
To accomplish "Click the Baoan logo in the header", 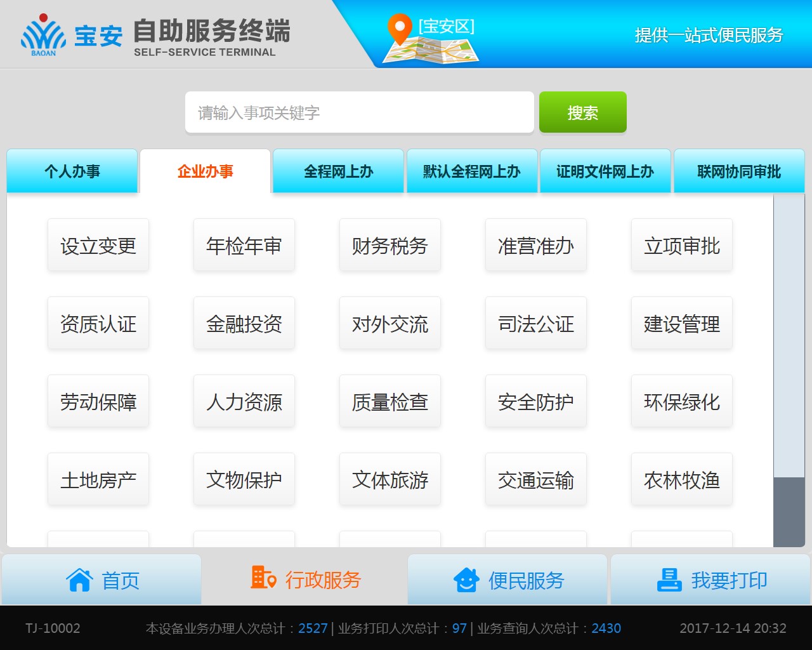I will pos(43,36).
